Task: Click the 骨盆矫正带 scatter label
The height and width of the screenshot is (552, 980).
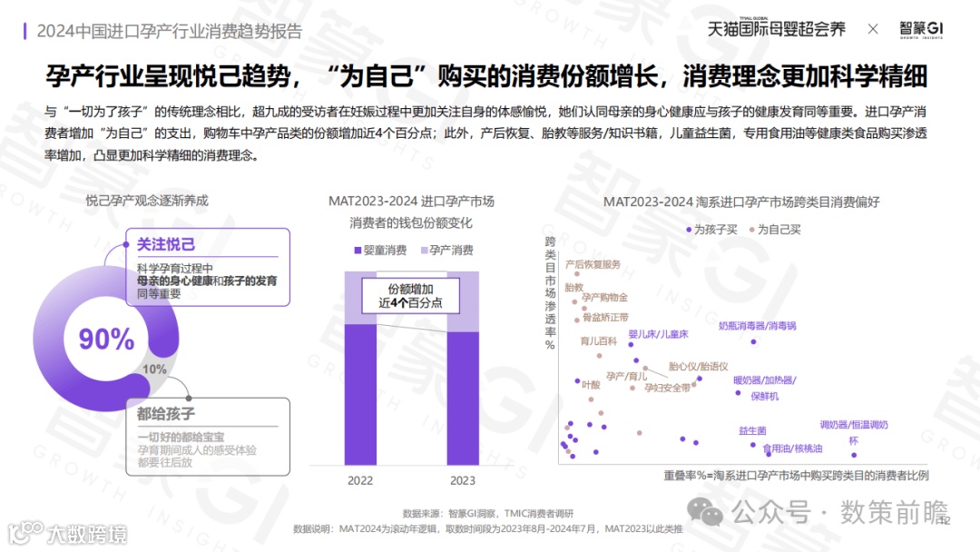Action: pos(605,318)
